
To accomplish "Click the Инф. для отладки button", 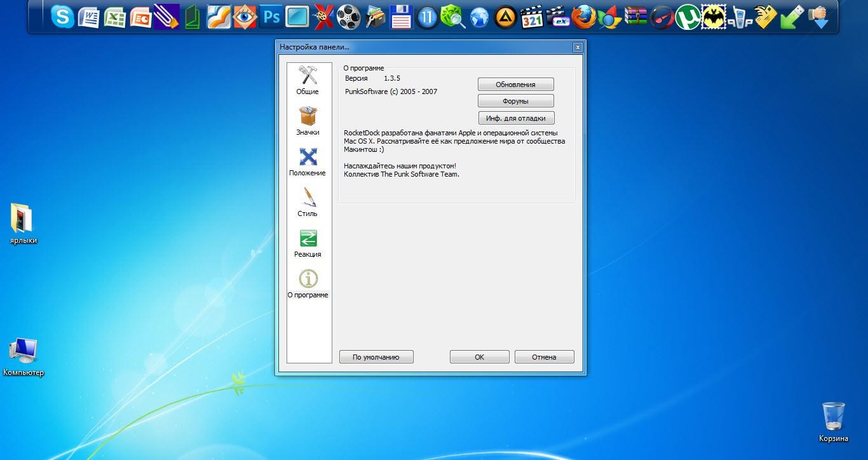I will tap(515, 118).
